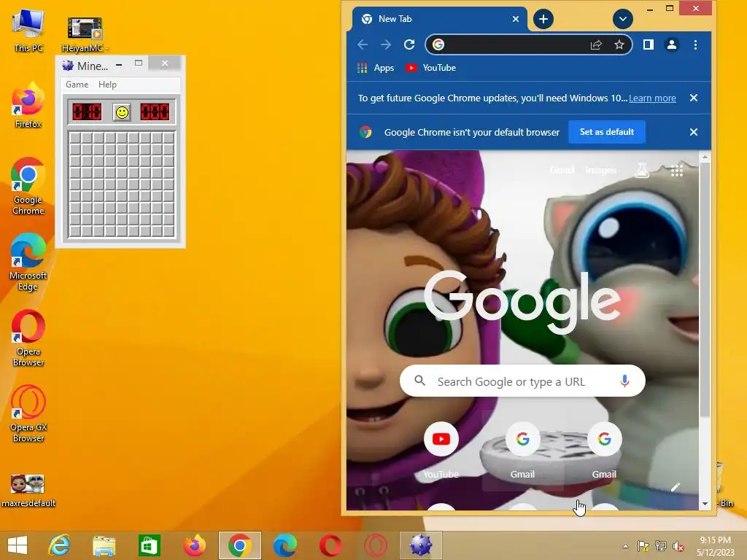The width and height of the screenshot is (747, 560).
Task: Open Firefox from taskbar
Action: pyautogui.click(x=194, y=545)
